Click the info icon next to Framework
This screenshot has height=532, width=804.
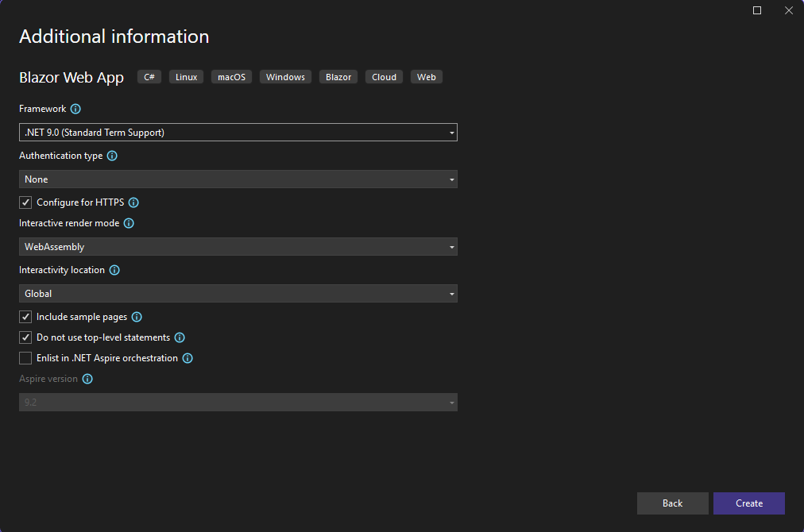[x=75, y=109]
